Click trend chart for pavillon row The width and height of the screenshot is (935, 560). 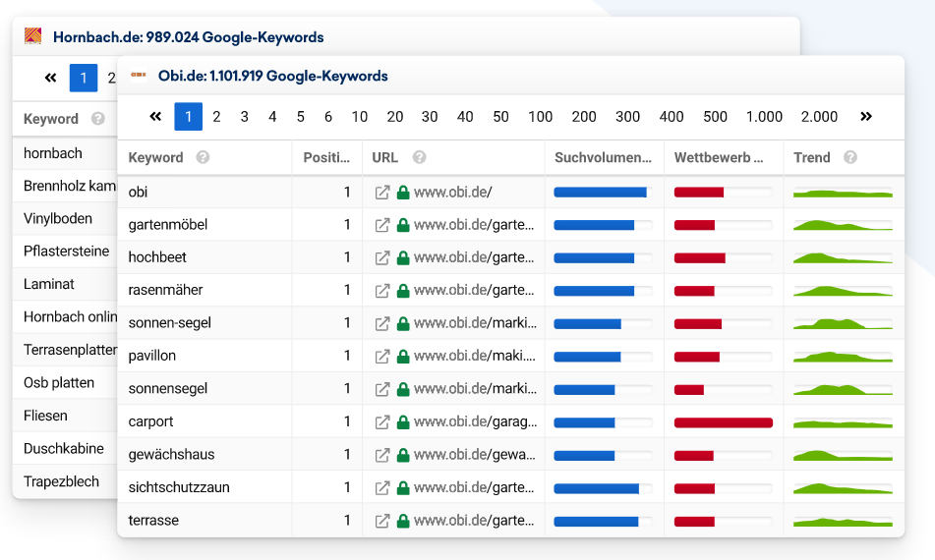[x=843, y=356]
